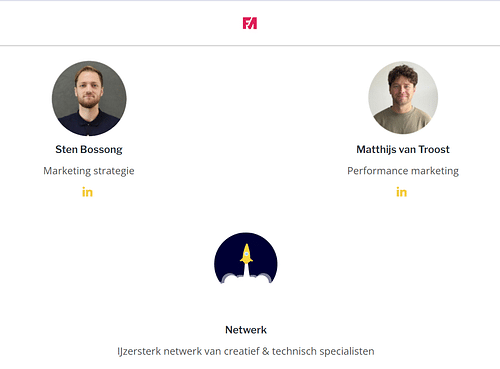
Task: Click the smoke clouds beneath the rocket
Action: pyautogui.click(x=246, y=278)
